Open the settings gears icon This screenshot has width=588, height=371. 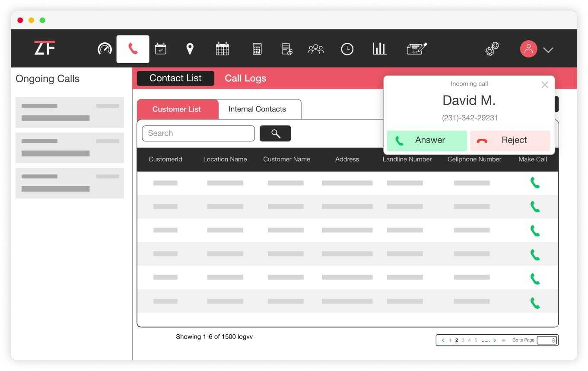coord(492,49)
